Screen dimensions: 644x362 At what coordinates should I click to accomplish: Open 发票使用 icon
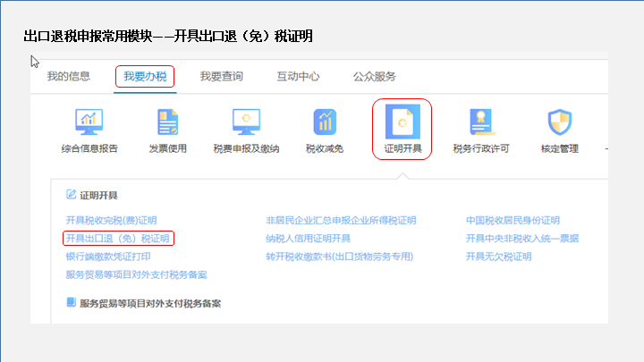click(x=167, y=122)
